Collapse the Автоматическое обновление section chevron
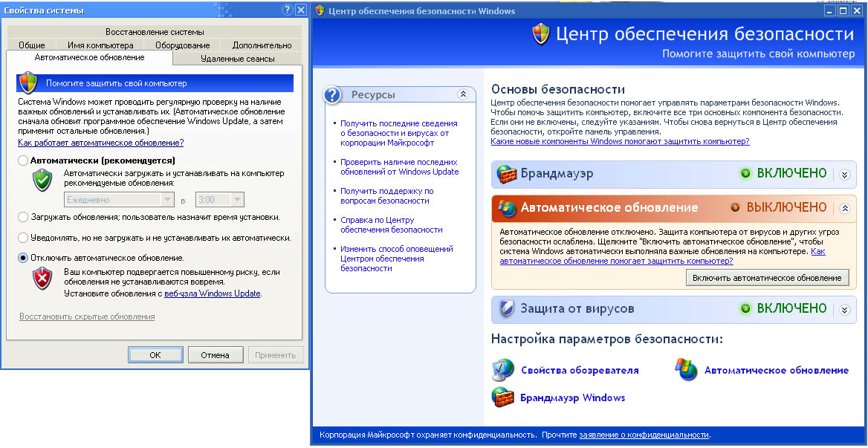The width and height of the screenshot is (868, 448). [x=844, y=209]
